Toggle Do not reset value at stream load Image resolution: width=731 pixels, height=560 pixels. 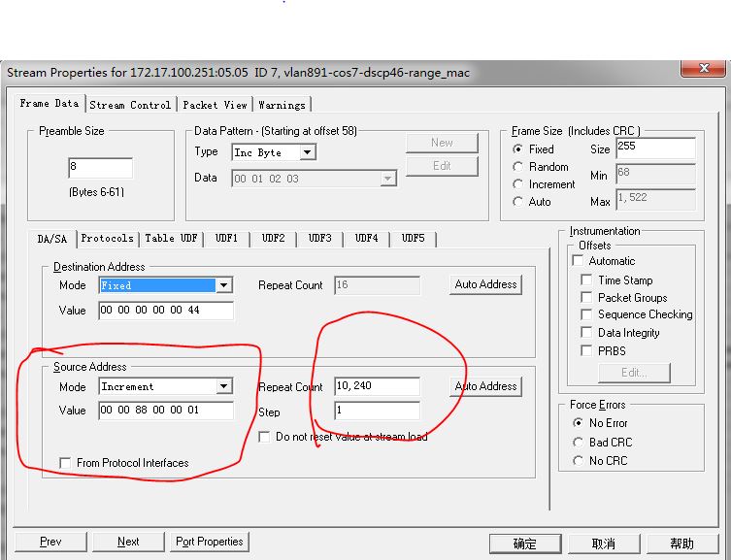click(x=264, y=437)
